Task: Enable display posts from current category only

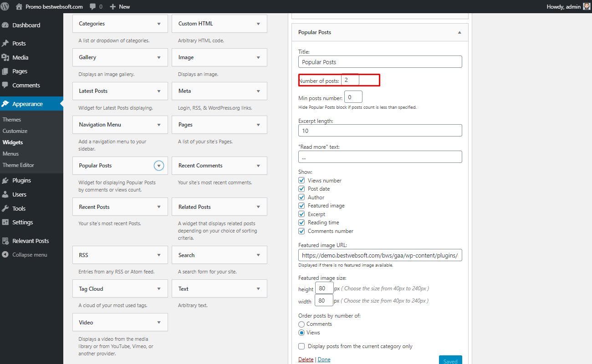Action: [301, 346]
